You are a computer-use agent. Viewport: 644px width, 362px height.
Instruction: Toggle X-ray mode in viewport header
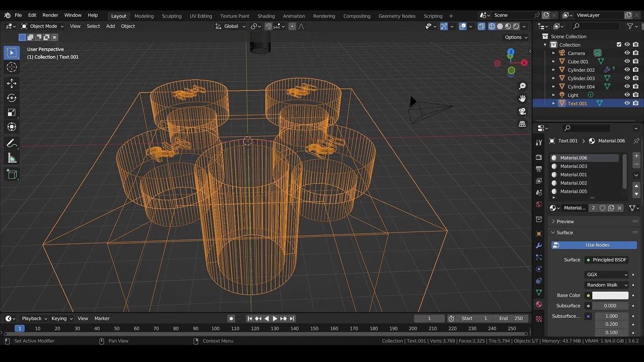pos(481,26)
